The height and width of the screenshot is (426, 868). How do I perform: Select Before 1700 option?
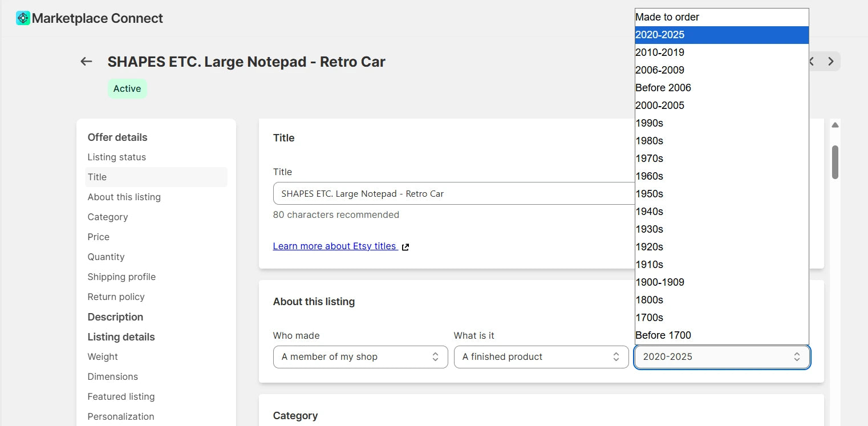(722, 335)
